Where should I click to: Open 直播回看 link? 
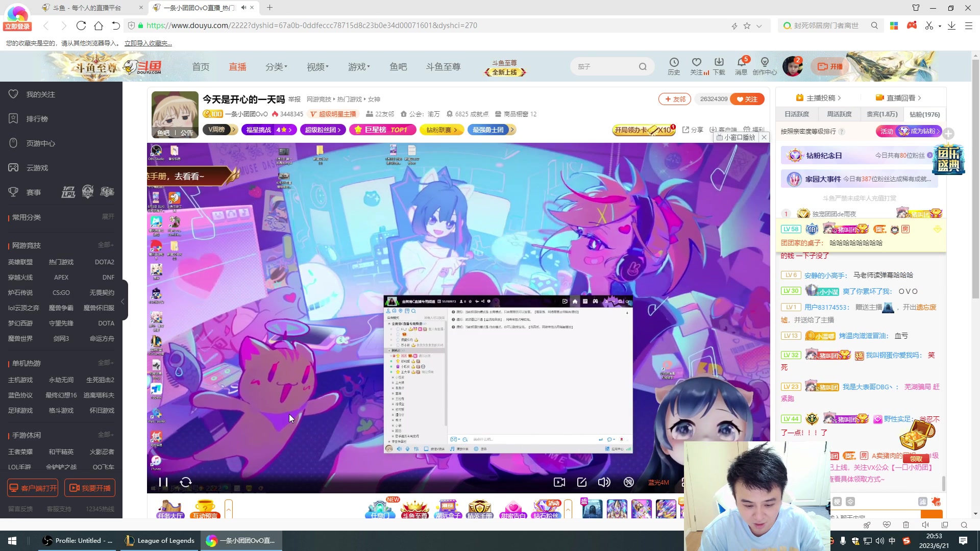click(x=898, y=98)
